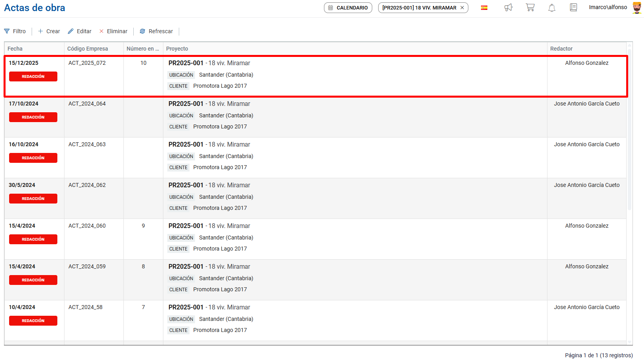Open the Filtro filter panel

15,31
